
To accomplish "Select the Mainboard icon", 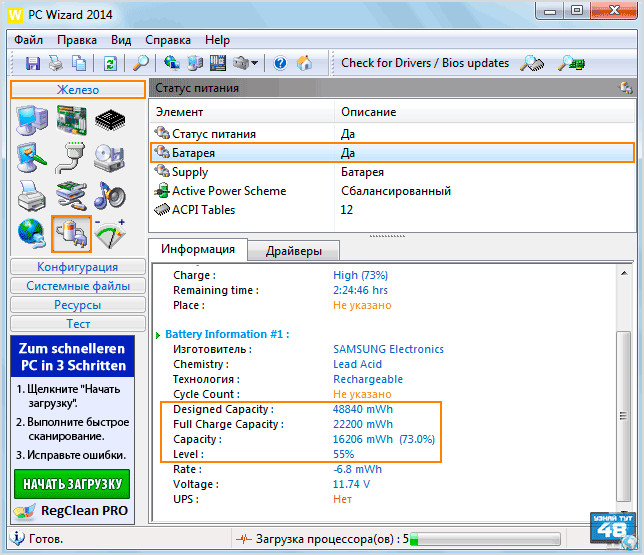I will pyautogui.click(x=71, y=120).
